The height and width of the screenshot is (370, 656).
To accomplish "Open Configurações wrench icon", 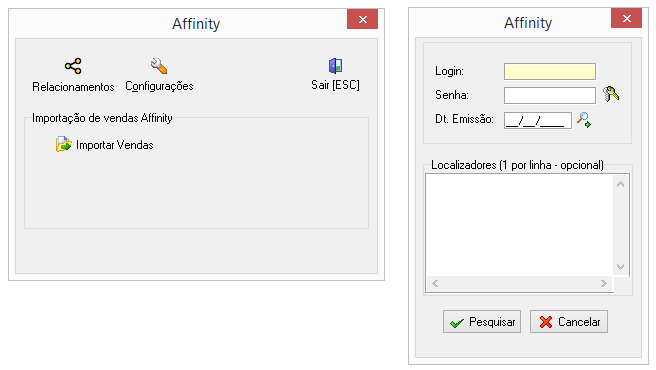I will coord(159,66).
